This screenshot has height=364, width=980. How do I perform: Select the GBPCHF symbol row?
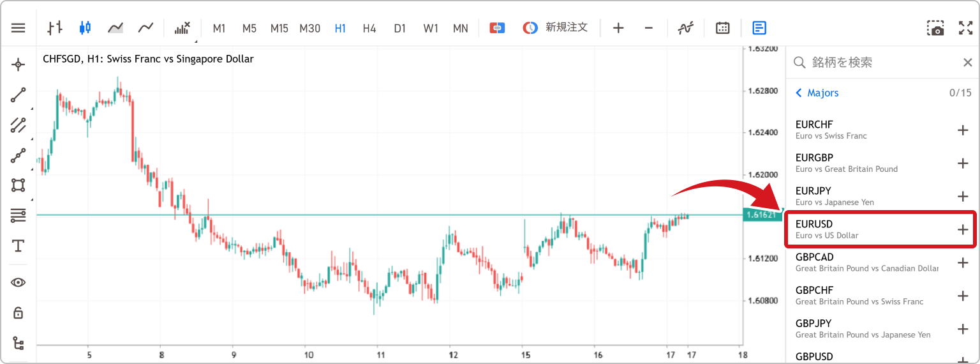point(882,296)
